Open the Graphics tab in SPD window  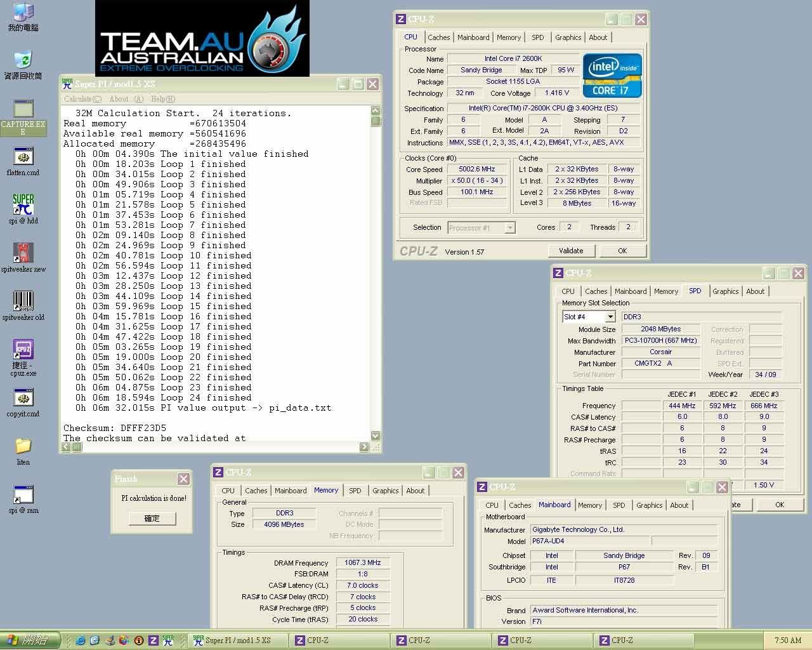pyautogui.click(x=725, y=291)
